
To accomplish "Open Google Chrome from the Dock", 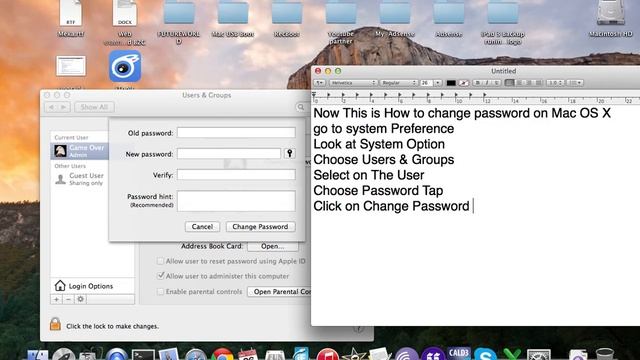I will tap(222, 354).
